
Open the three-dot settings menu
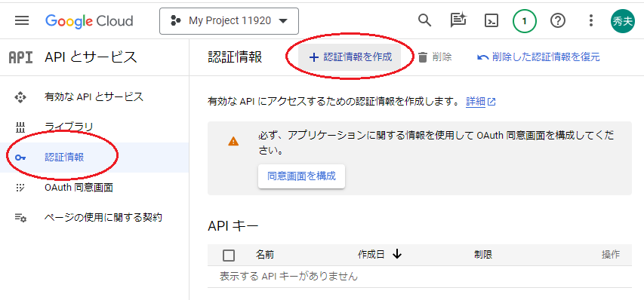[591, 20]
